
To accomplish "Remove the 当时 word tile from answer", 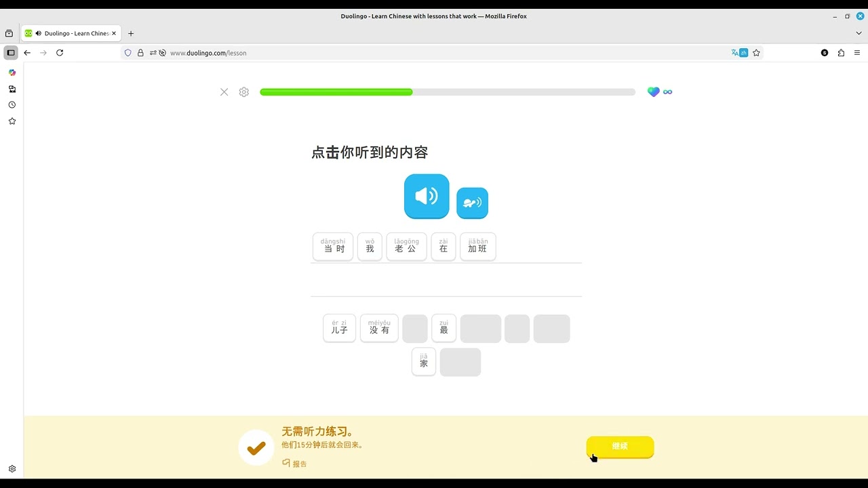I will (333, 247).
